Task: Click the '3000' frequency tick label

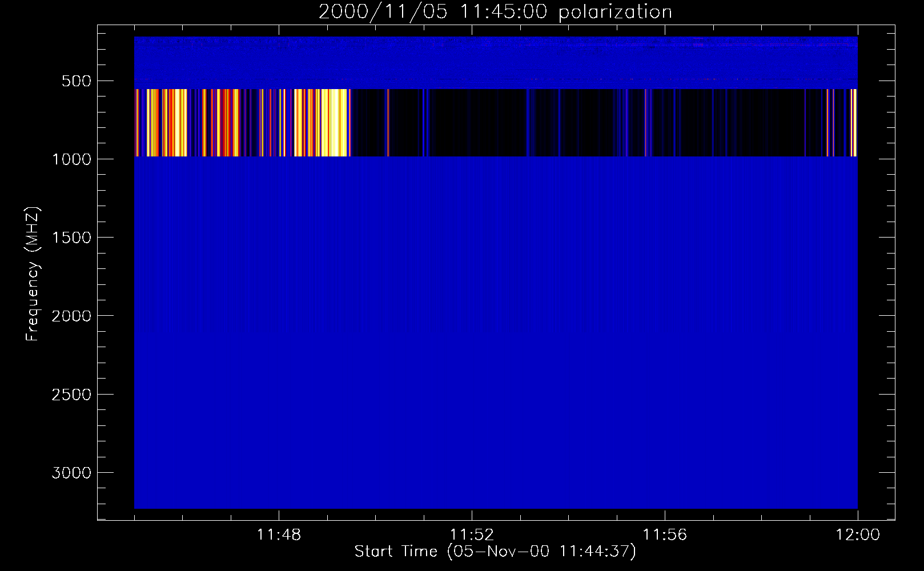Action: pyautogui.click(x=71, y=473)
